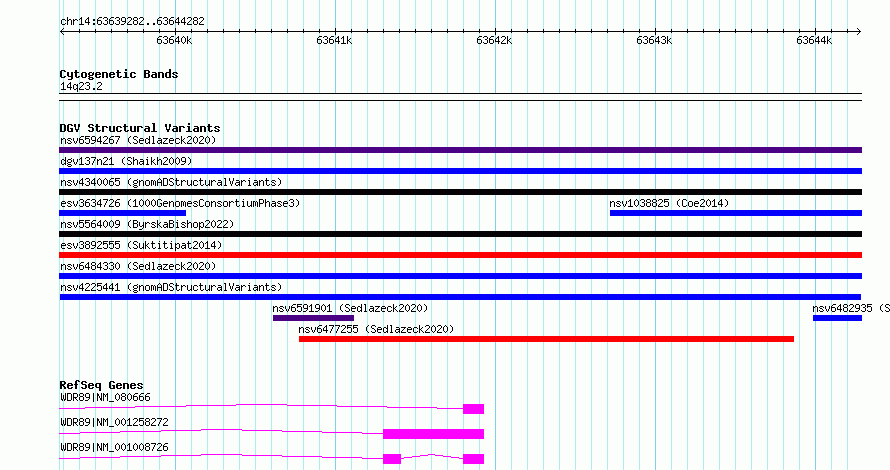The width and height of the screenshot is (890, 470).
Task: Click the short blue esv3634726 bar
Action: (123, 213)
